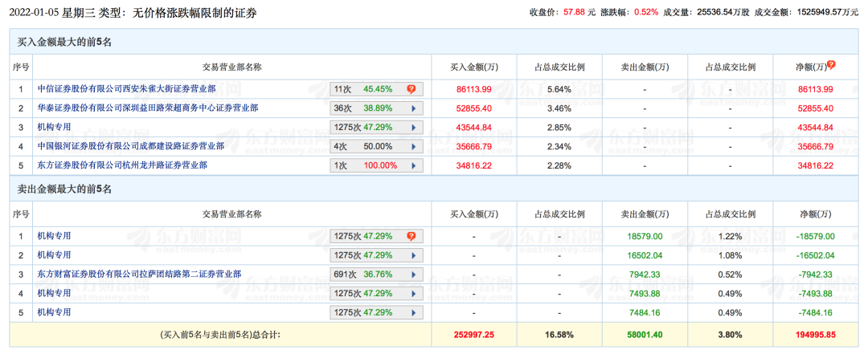
Task: Click the arrow icon beside 100.00% for 东方证券
Action: click(413, 165)
